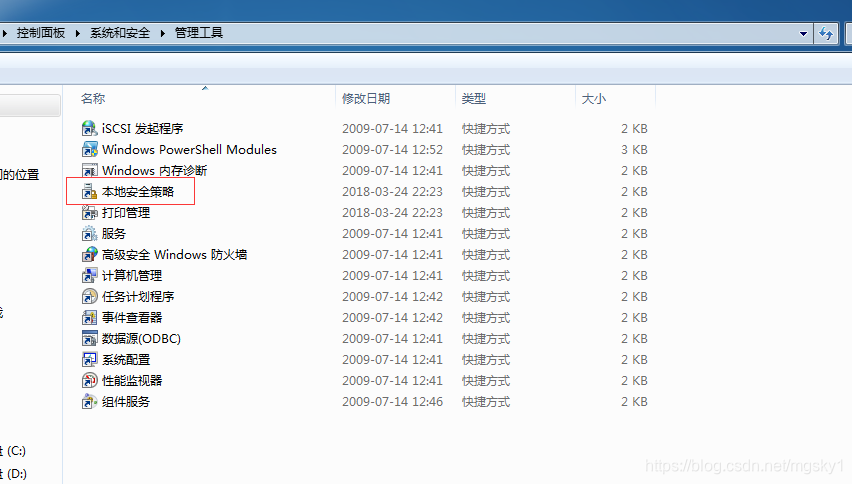852x484 pixels.
Task: Click the 2009-07-14 12:46 date of 组件服务
Action: pyautogui.click(x=392, y=402)
